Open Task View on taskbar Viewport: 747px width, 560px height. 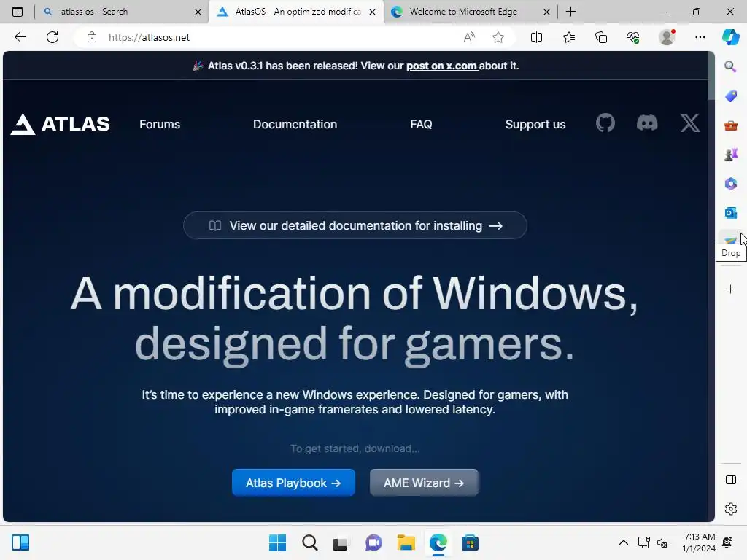point(340,543)
